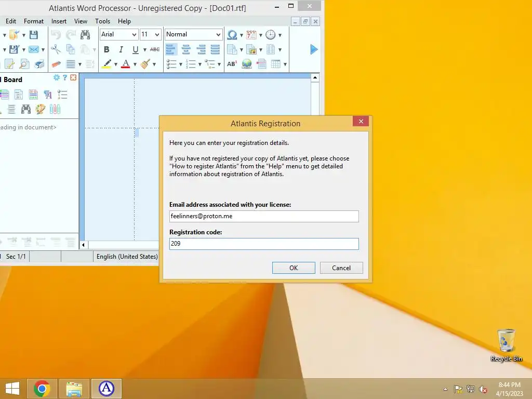Open the Help menu
This screenshot has height=399, width=532.
point(124,21)
